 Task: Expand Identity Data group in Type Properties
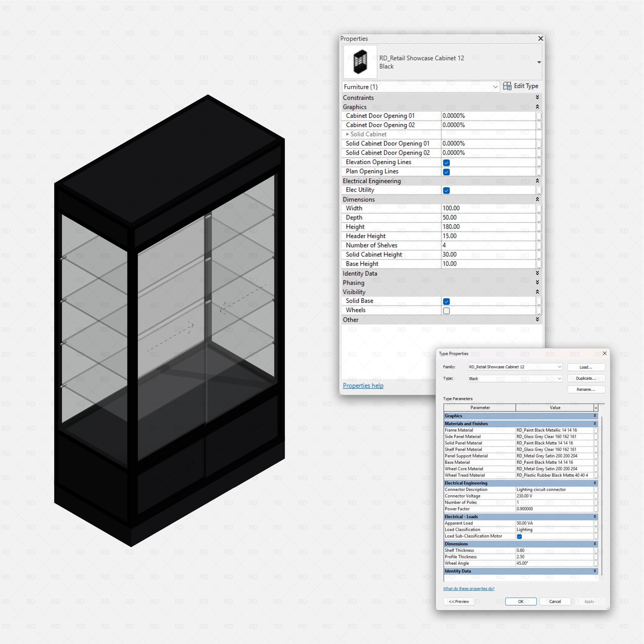point(595,571)
